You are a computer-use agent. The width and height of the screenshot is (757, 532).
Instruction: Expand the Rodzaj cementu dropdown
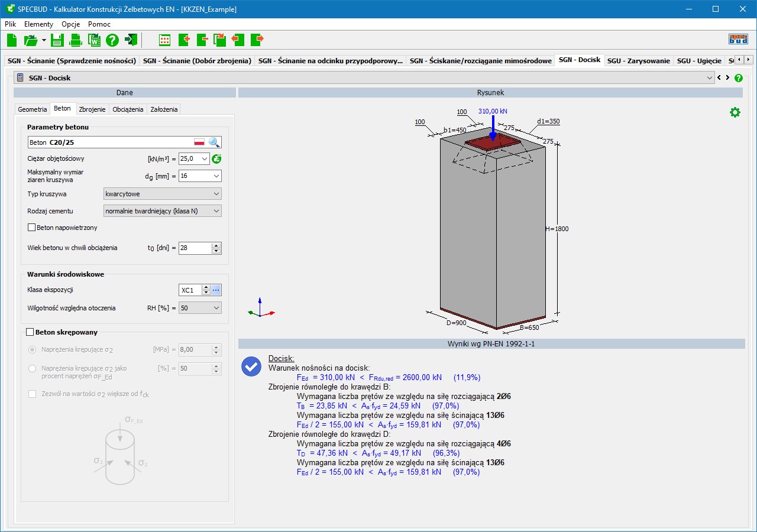[163, 211]
